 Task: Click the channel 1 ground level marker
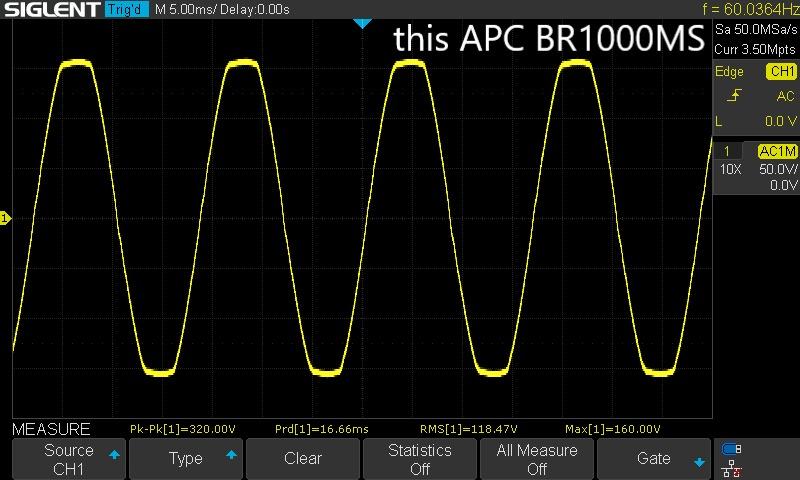(5, 218)
